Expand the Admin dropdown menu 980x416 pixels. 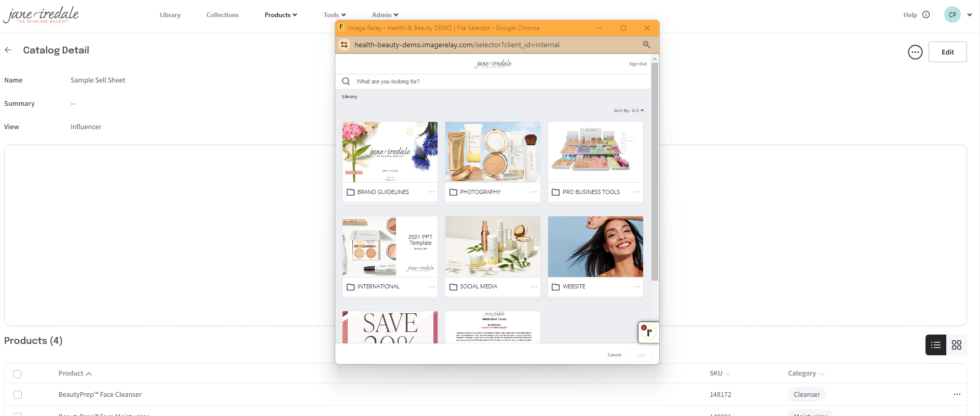click(x=385, y=15)
